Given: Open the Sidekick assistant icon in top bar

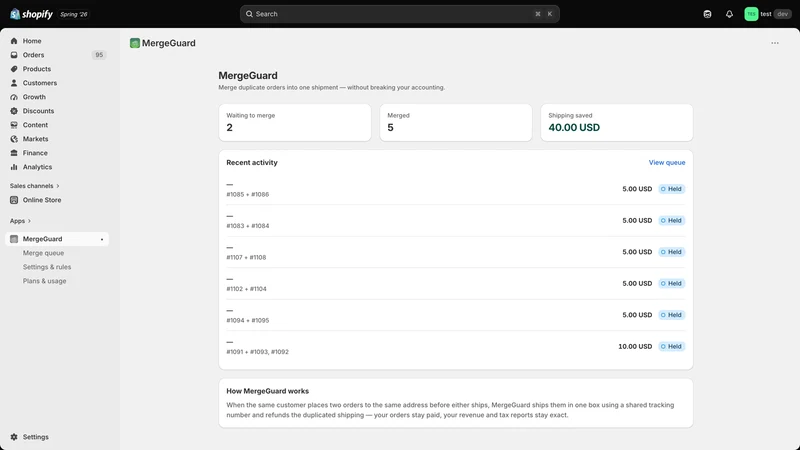Looking at the screenshot, I should [707, 14].
